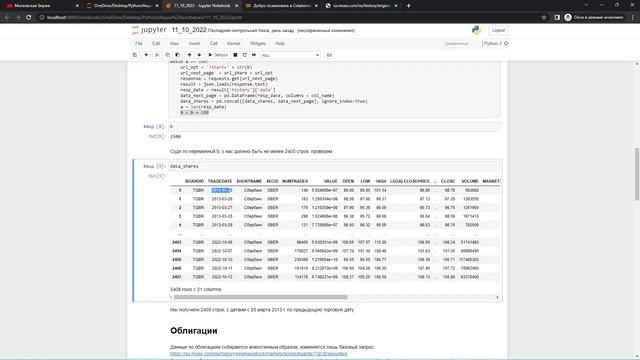Open the tab search chevron
This screenshot has height=360, width=640.
tap(586, 5)
